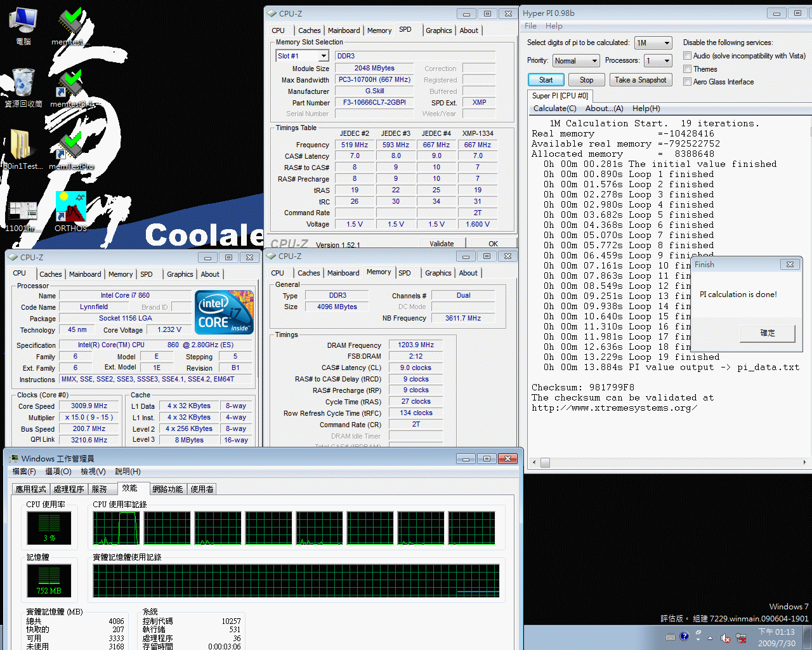Screen dimensions: 812x650
Task: Click the muted volume tray icon
Action: [725, 638]
